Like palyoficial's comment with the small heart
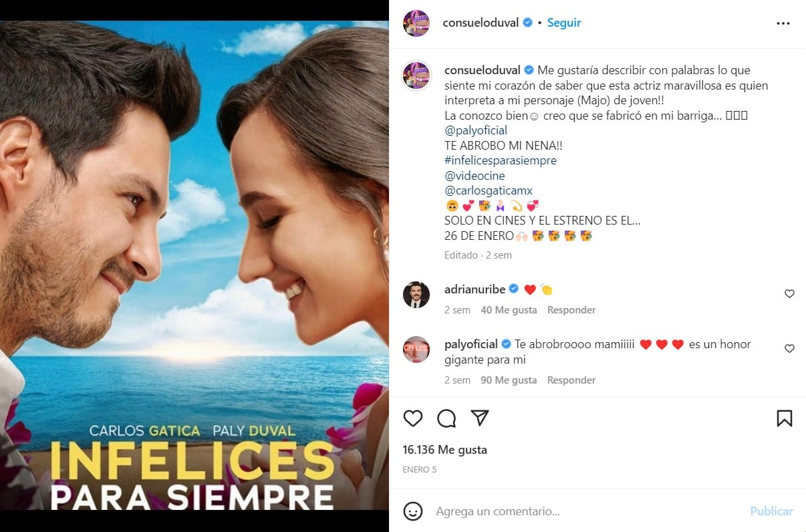The width and height of the screenshot is (806, 532). click(789, 349)
